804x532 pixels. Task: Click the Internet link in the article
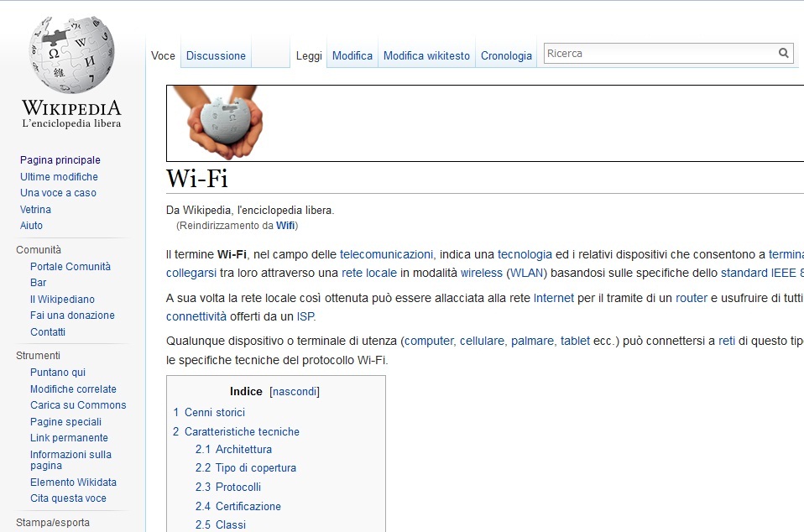tap(554, 298)
